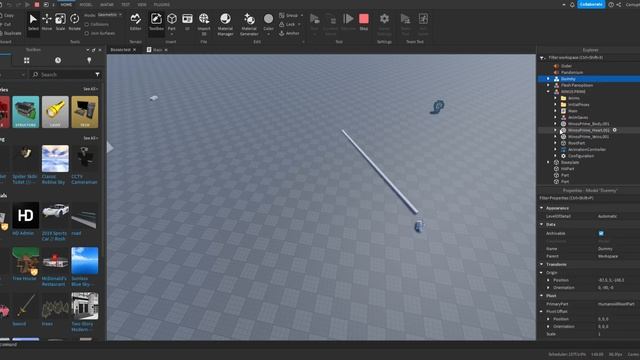Stop the running play test

click(364, 22)
